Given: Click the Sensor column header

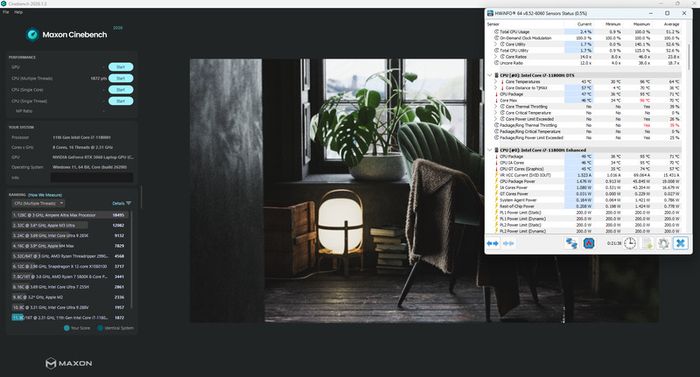Looking at the screenshot, I should click(493, 24).
